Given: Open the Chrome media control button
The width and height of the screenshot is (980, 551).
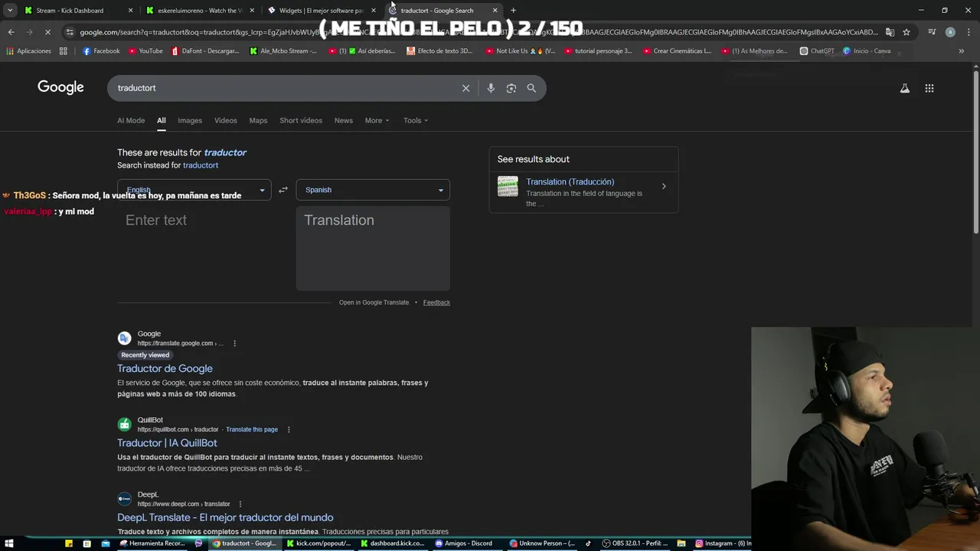Looking at the screenshot, I should point(932,32).
